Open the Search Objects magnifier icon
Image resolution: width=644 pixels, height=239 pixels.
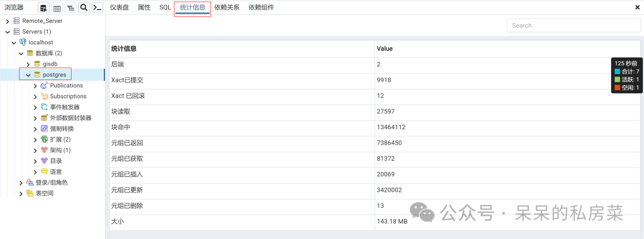84,7
